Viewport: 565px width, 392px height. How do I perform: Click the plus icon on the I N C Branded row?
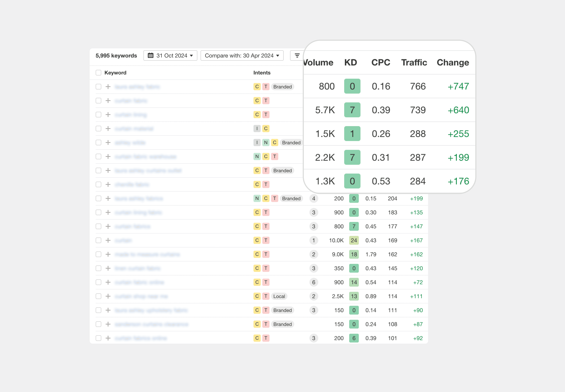108,142
